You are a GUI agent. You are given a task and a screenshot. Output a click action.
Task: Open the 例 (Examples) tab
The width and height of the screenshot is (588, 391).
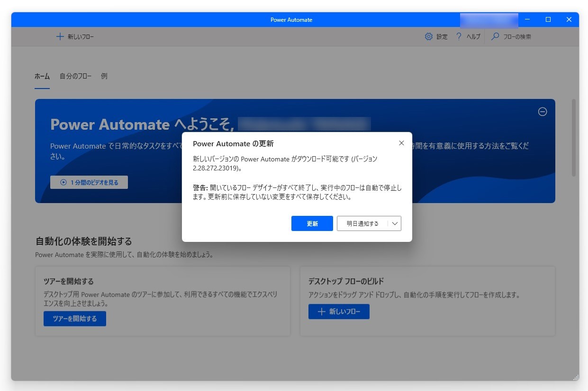(103, 76)
